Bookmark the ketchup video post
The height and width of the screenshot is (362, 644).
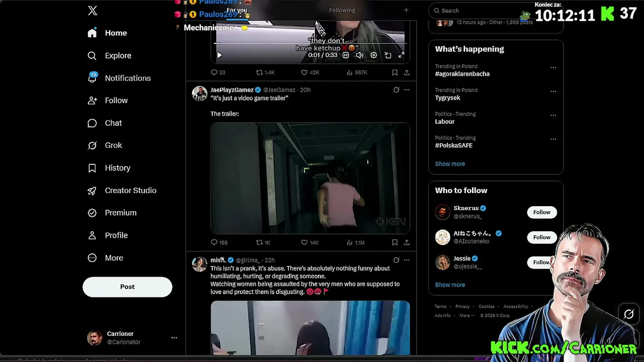[394, 72]
